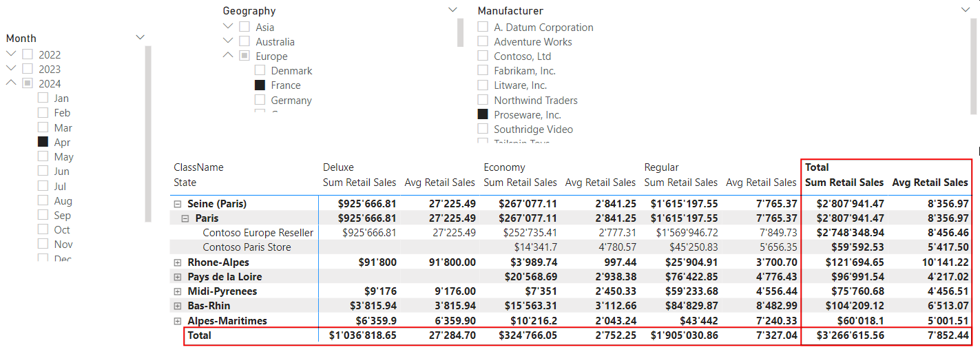Collapse the Paris sub-row
The width and height of the screenshot is (980, 363).
coord(186,218)
